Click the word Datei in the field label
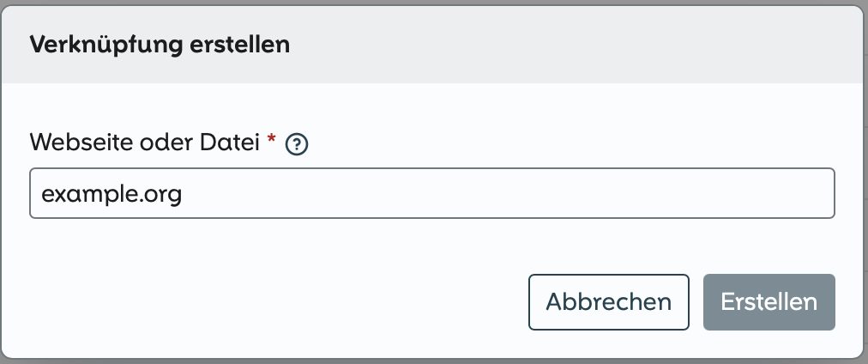This screenshot has height=364, width=868. (x=232, y=143)
